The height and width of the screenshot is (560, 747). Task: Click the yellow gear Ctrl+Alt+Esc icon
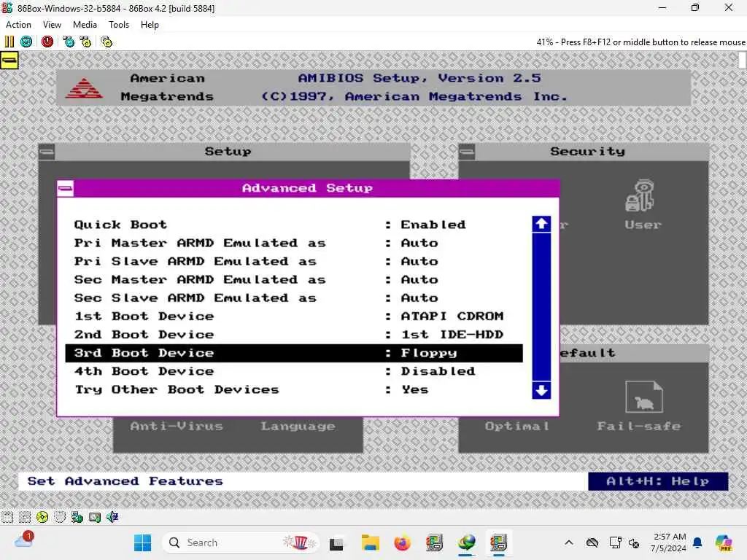tap(85, 42)
